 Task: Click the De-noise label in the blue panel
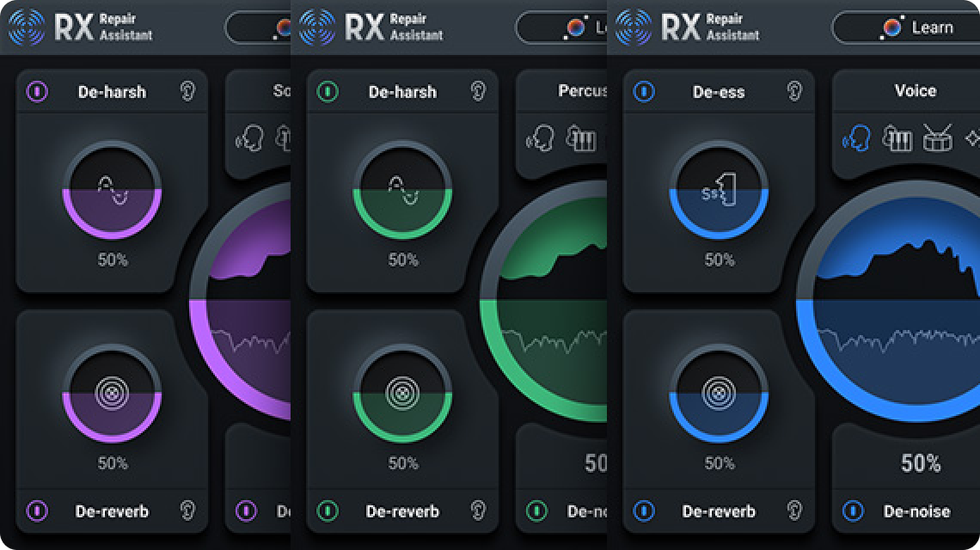pyautogui.click(x=917, y=511)
